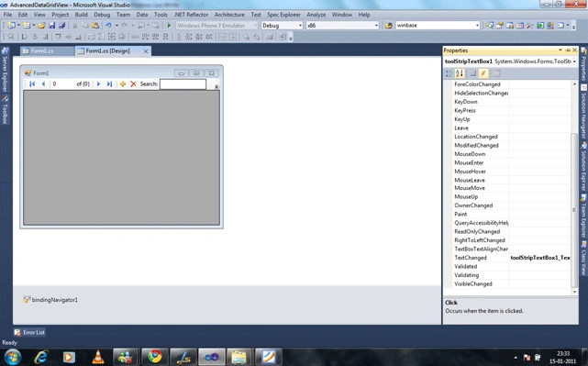Open Toolbox hammer-wrench toolbar icon

[x=530, y=26]
